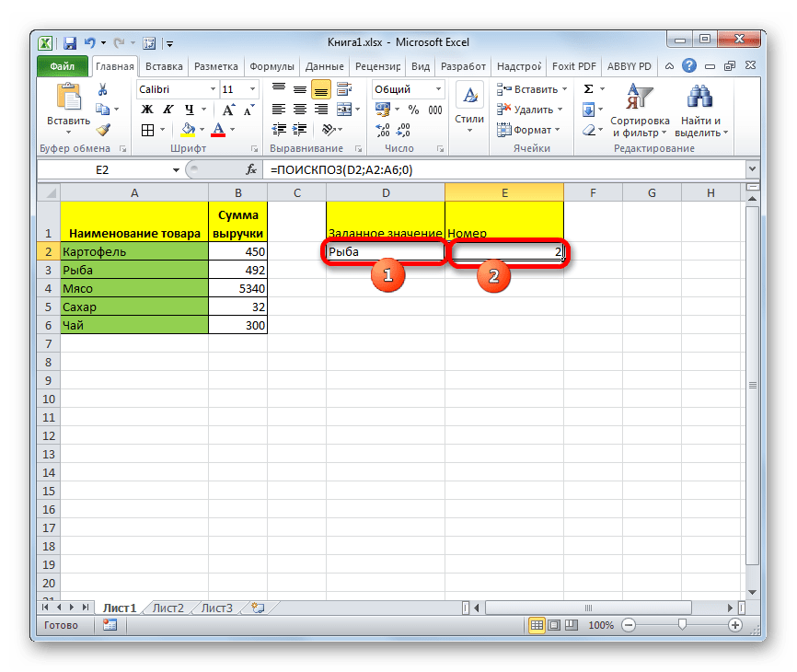Toggle italic К formatting
797x672 pixels.
167,110
